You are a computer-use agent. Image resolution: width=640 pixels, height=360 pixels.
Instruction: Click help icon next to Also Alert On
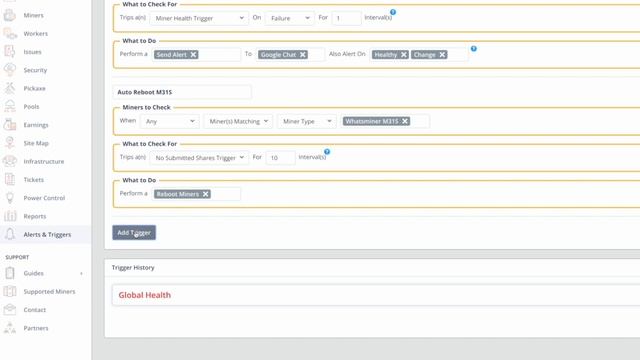tap(473, 49)
